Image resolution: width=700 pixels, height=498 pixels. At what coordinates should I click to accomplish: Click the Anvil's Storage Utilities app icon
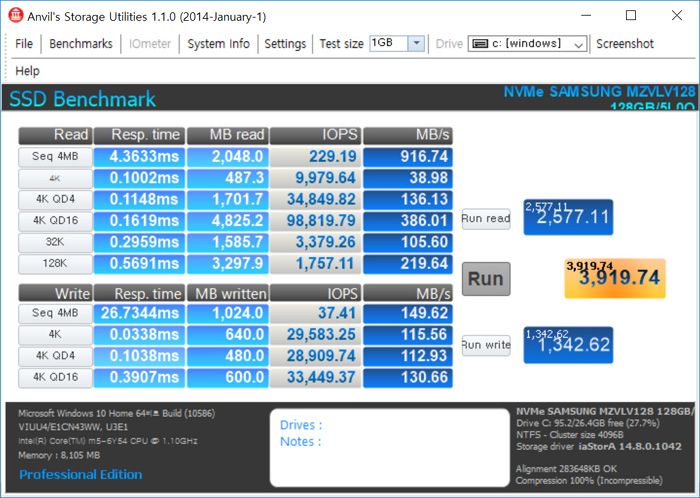[x=15, y=15]
